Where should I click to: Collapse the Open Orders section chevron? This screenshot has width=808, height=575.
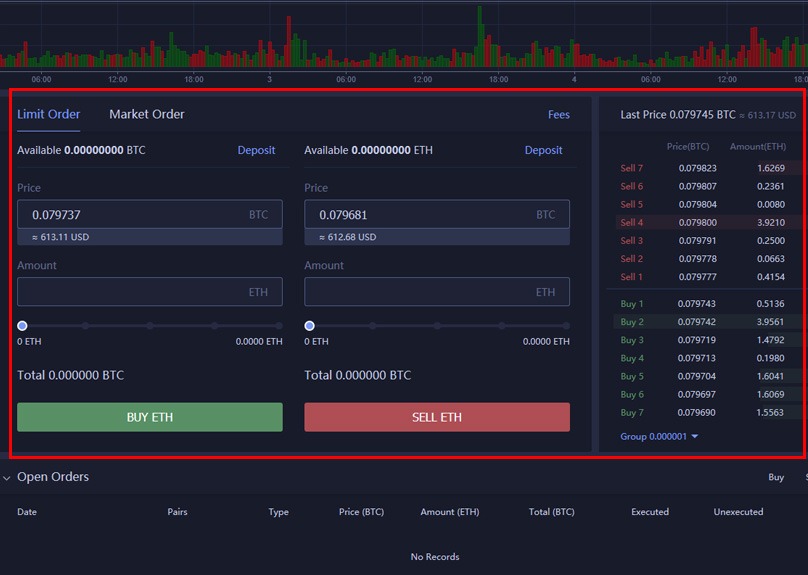(7, 478)
